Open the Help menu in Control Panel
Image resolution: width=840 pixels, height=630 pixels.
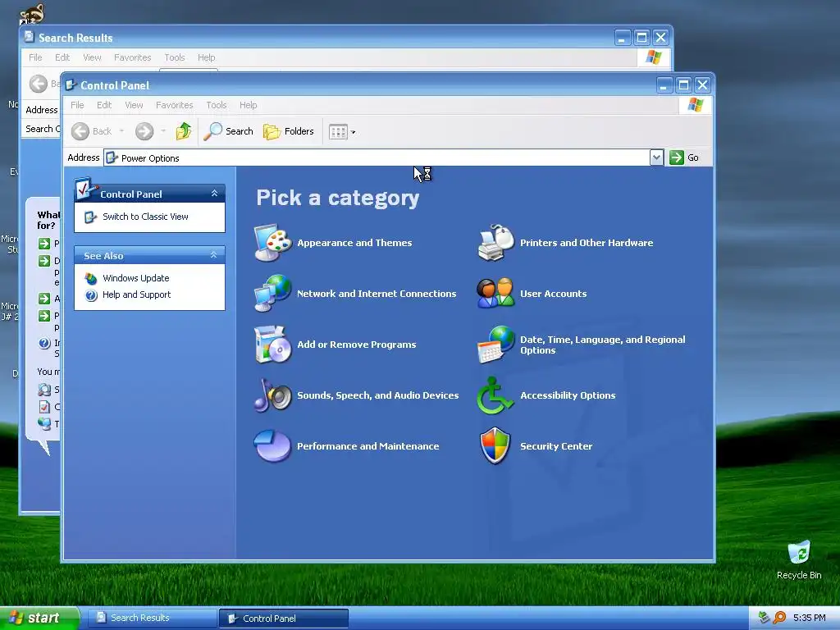click(x=248, y=105)
